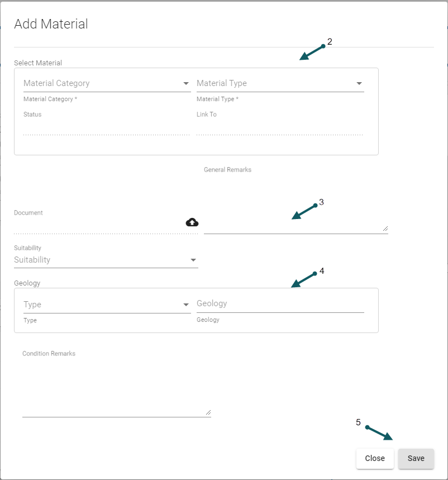Grab the Condition Remarks resize handle

(x=208, y=412)
